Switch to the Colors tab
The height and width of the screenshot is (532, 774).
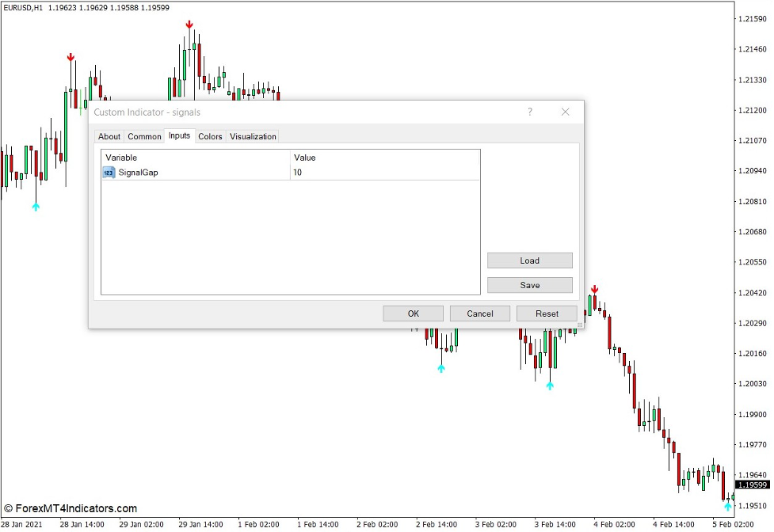pos(210,136)
